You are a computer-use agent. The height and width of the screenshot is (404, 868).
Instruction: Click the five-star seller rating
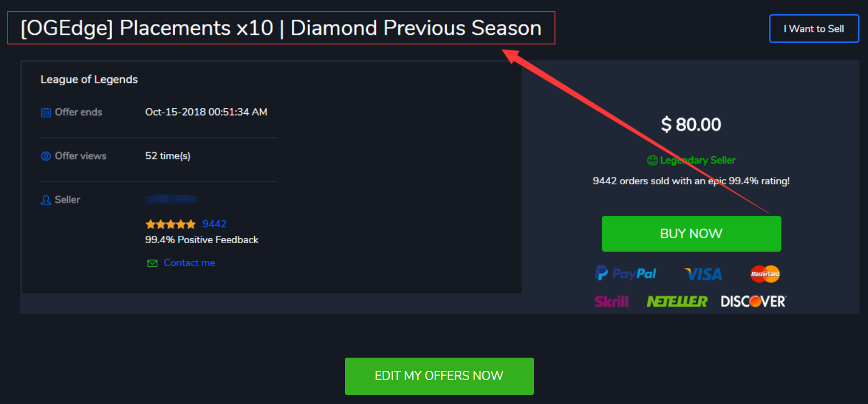click(171, 224)
